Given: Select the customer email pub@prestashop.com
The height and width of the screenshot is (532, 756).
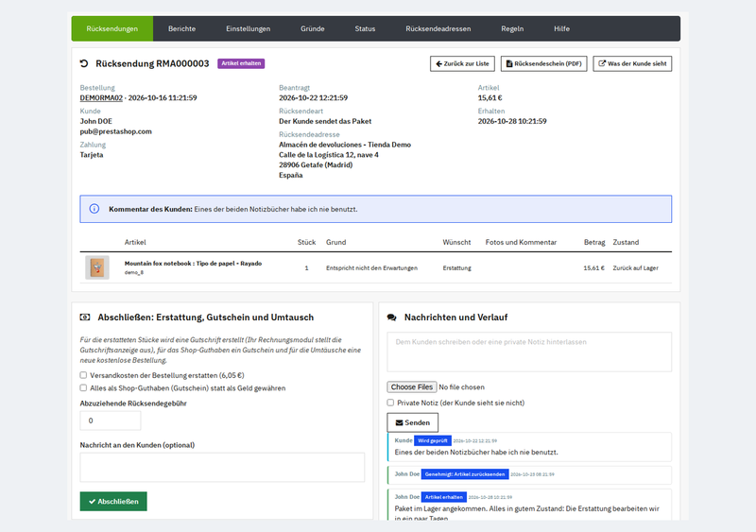Looking at the screenshot, I should click(x=115, y=131).
